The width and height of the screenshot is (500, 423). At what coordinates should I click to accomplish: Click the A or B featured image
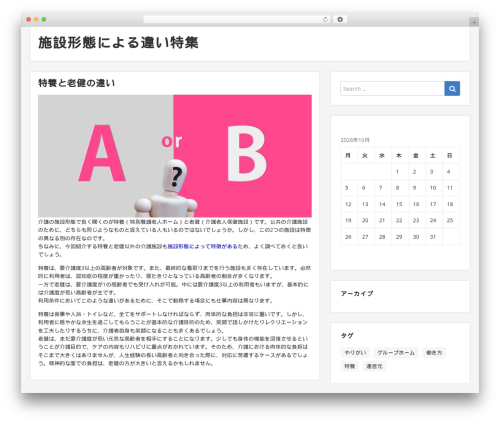(x=175, y=156)
